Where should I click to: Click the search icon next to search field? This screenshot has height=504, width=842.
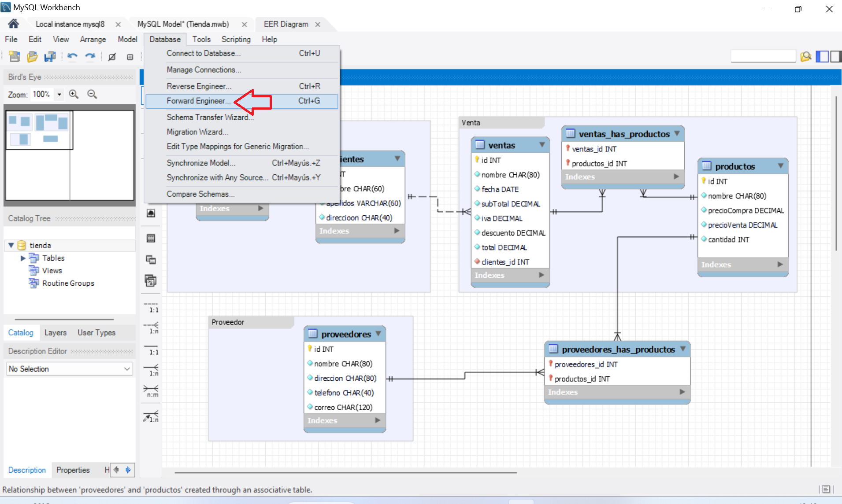pos(806,56)
